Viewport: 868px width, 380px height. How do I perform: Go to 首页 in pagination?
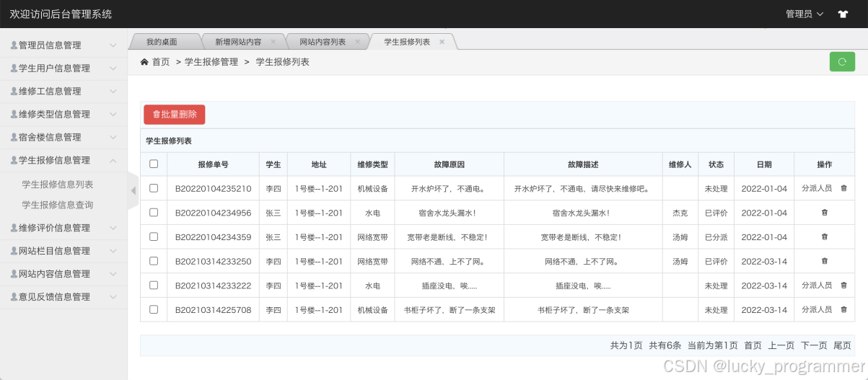(753, 345)
